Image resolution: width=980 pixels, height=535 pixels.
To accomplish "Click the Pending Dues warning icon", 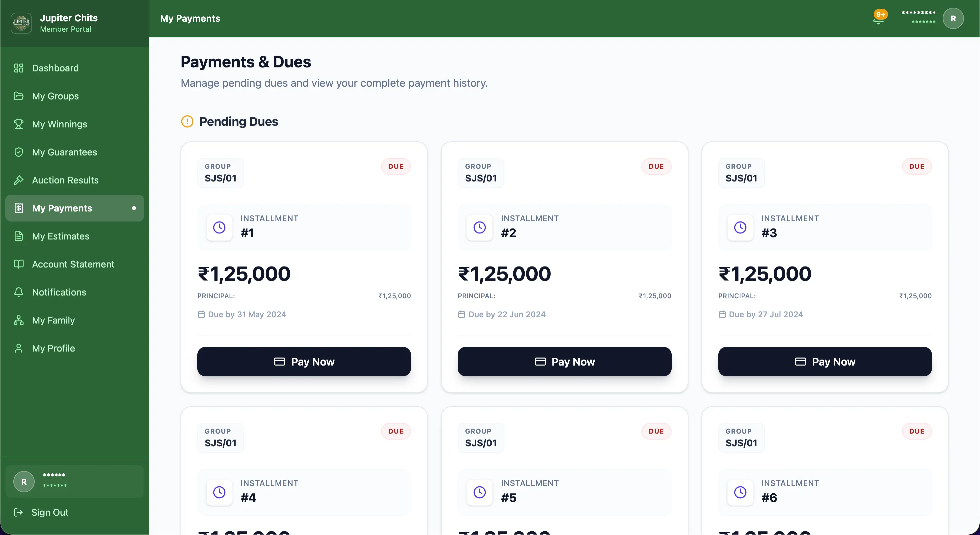I will (x=187, y=121).
